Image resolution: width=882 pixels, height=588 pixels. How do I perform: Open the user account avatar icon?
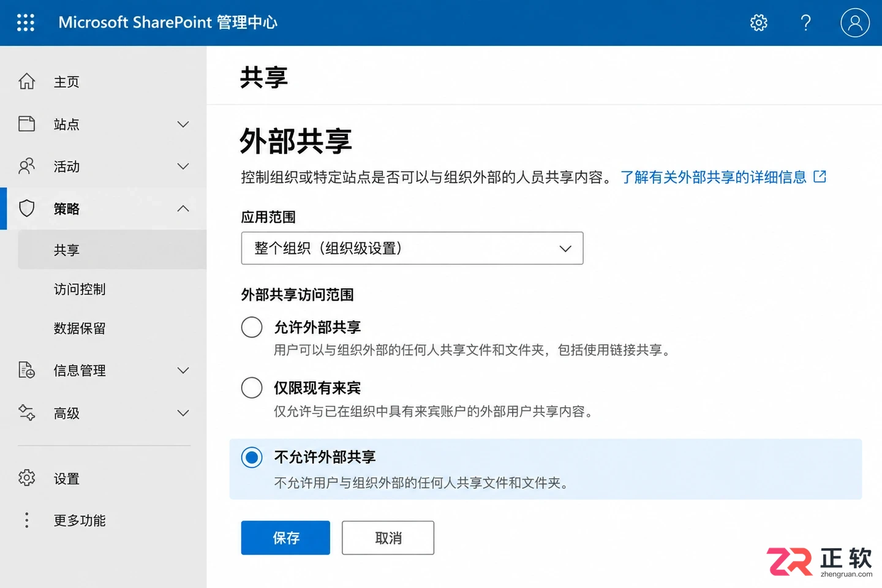(855, 23)
